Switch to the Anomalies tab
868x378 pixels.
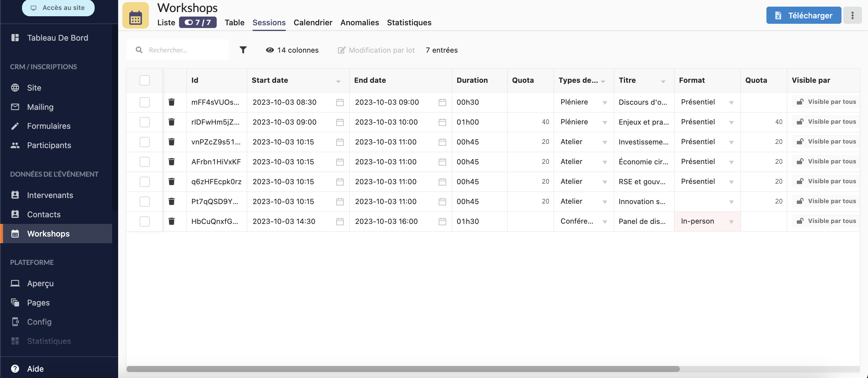(360, 22)
